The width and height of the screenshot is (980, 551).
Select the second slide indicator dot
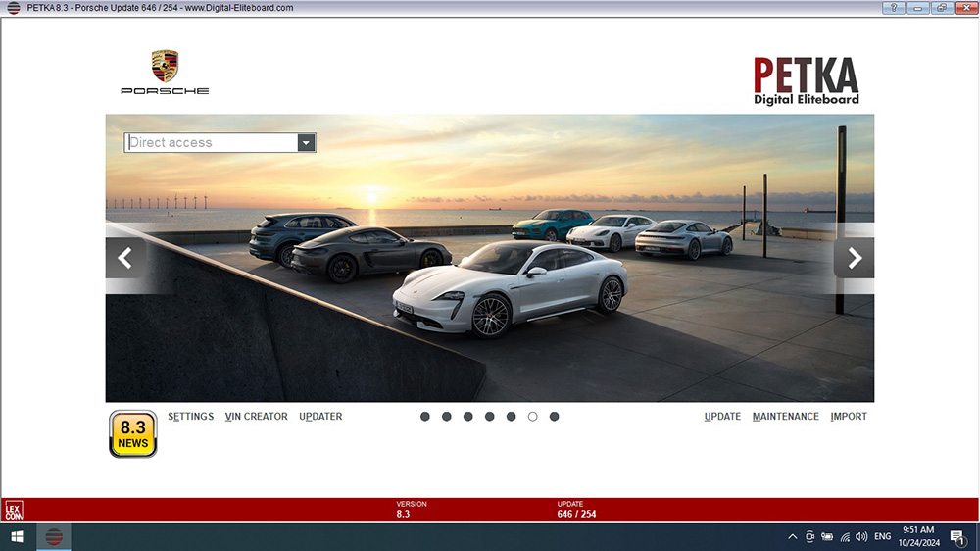pyautogui.click(x=446, y=417)
